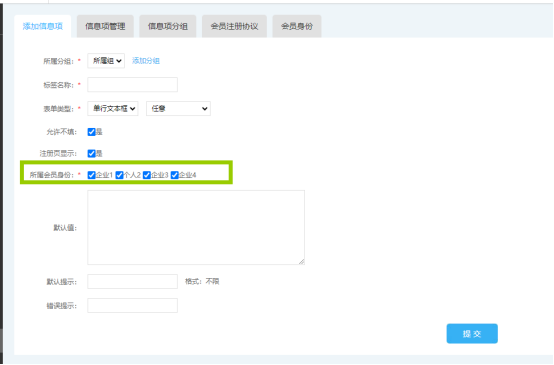This screenshot has width=554, height=365.
Task: Uncheck the 企业3 identity checkbox
Action: (147, 175)
